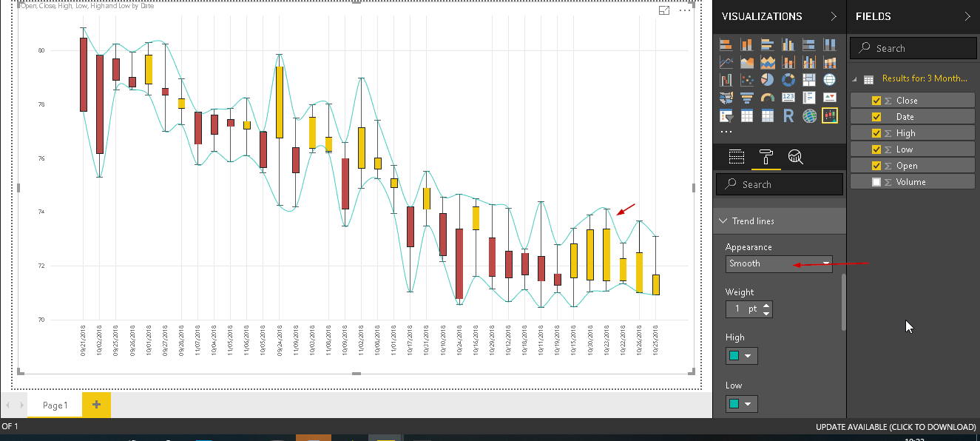Open the Appearance dropdown showing Smooth
Image resolution: width=980 pixels, height=441 pixels.
(x=779, y=263)
